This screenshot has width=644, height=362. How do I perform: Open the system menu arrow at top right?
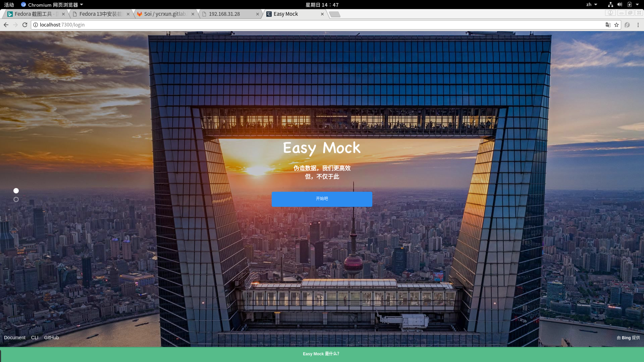[637, 5]
